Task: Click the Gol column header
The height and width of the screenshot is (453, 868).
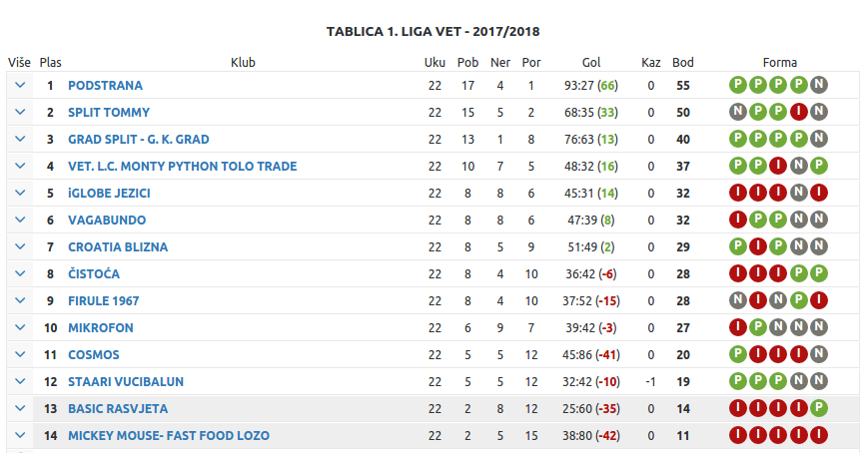Action: [x=591, y=62]
